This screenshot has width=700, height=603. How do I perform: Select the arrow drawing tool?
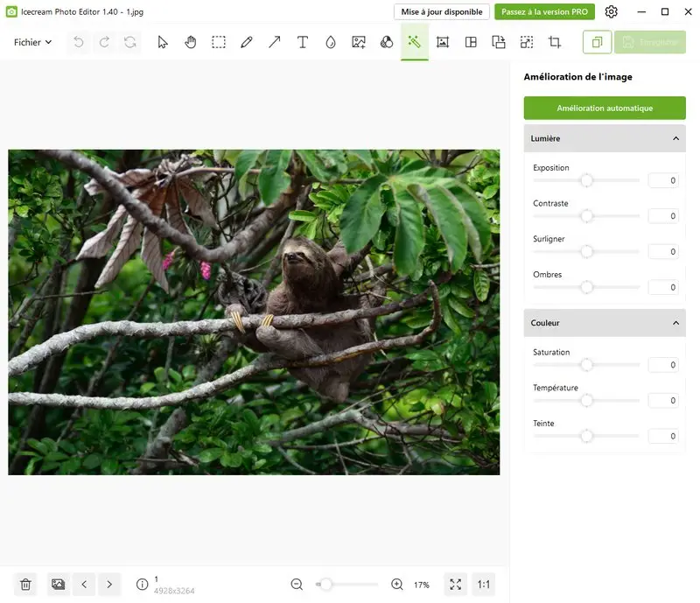pyautogui.click(x=275, y=42)
